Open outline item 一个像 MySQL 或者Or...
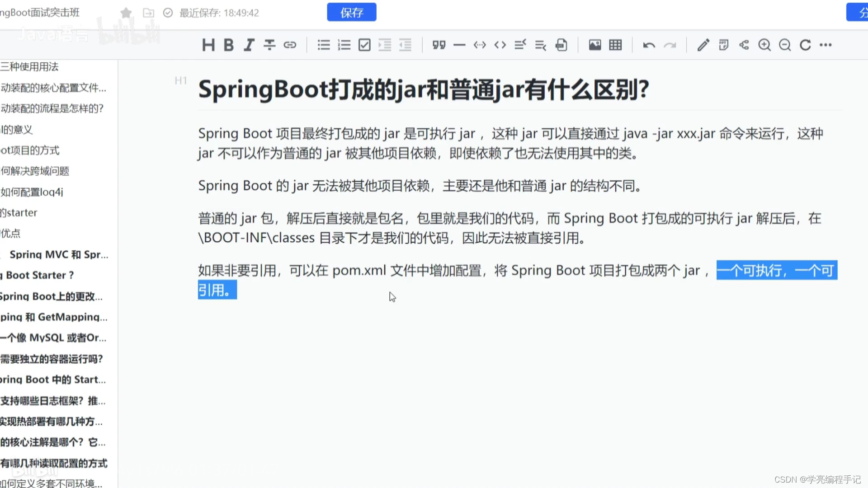The width and height of the screenshot is (868, 488). click(x=53, y=338)
